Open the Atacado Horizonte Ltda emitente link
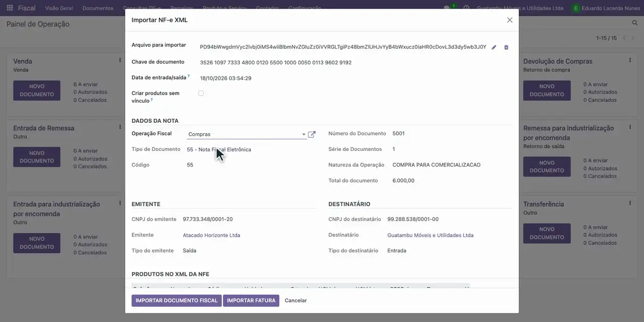 tap(211, 235)
